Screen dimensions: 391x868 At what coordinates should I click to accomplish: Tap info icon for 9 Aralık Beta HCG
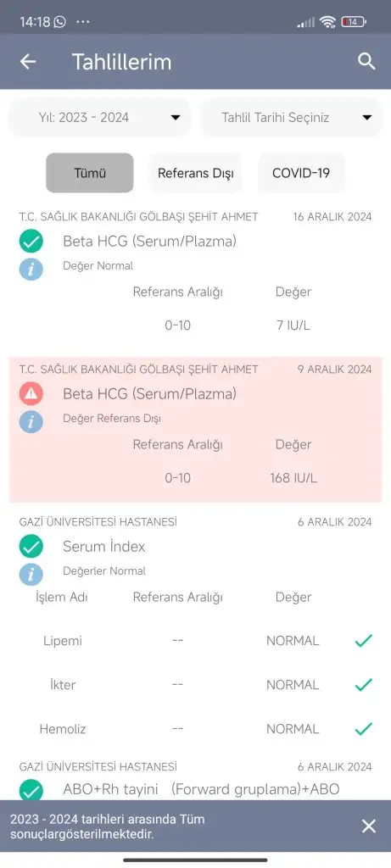tap(31, 422)
